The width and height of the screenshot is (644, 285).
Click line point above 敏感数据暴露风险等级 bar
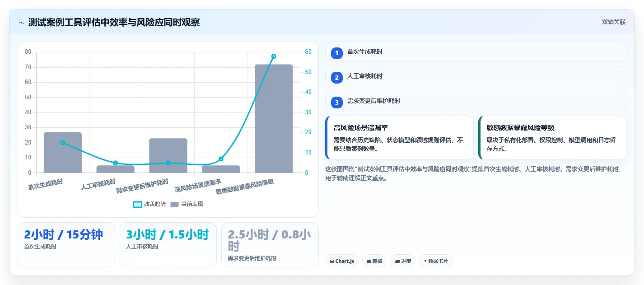[x=274, y=56]
